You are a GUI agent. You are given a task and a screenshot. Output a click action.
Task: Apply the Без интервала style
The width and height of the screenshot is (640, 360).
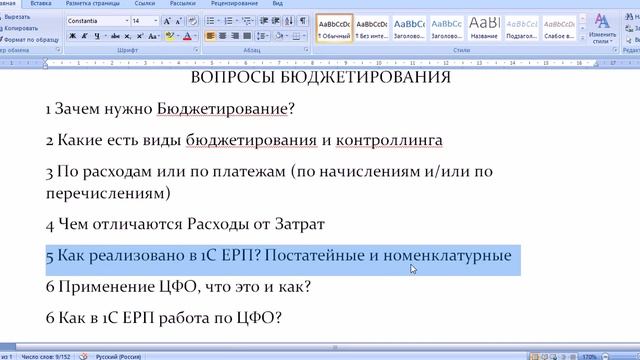[x=372, y=28]
